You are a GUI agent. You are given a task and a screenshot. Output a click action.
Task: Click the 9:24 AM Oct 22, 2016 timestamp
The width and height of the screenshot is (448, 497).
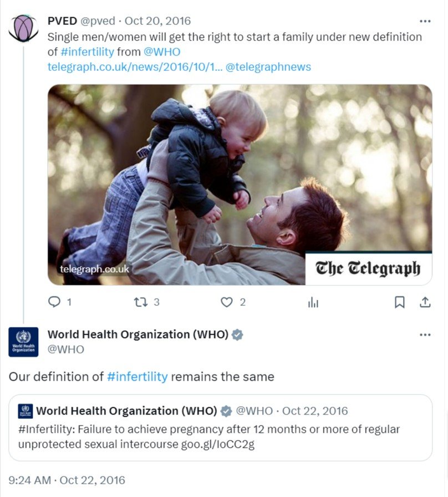point(67,480)
